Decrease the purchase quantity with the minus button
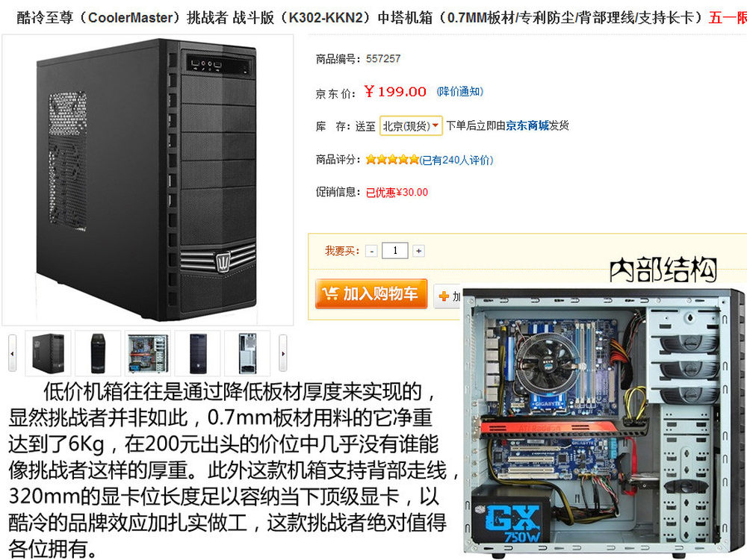This screenshot has width=747, height=560. (x=371, y=251)
